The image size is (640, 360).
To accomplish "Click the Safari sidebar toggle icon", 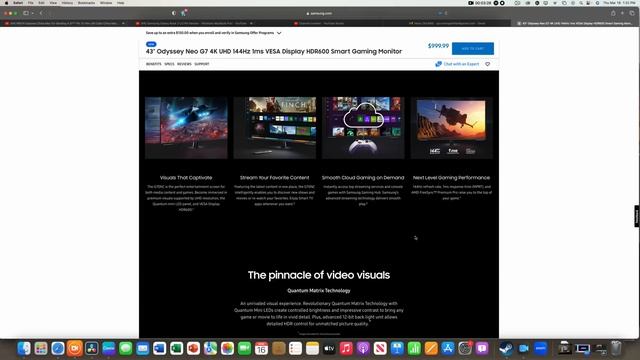I will click(26, 13).
